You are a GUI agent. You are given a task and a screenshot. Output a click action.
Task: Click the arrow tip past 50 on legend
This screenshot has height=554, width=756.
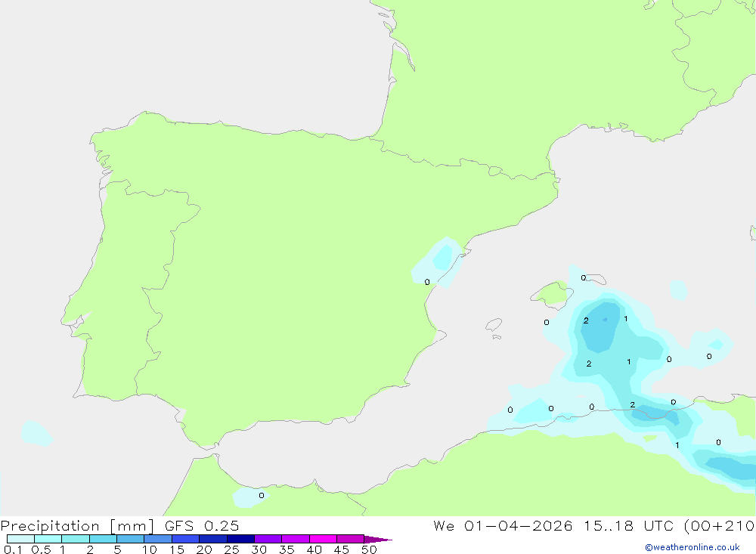(x=379, y=539)
